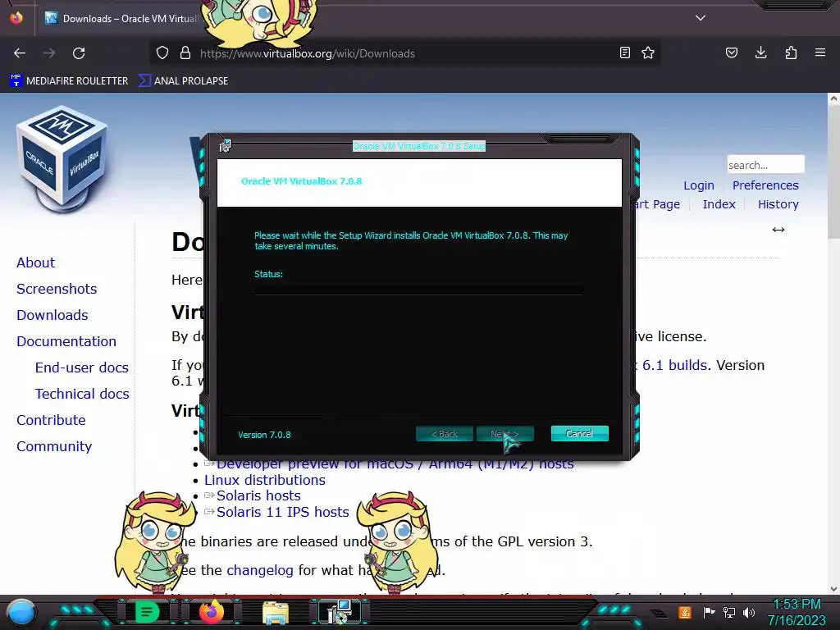Image resolution: width=840 pixels, height=630 pixels.
Task: Select the Downloads – Oracle VM tab
Action: tap(121, 18)
